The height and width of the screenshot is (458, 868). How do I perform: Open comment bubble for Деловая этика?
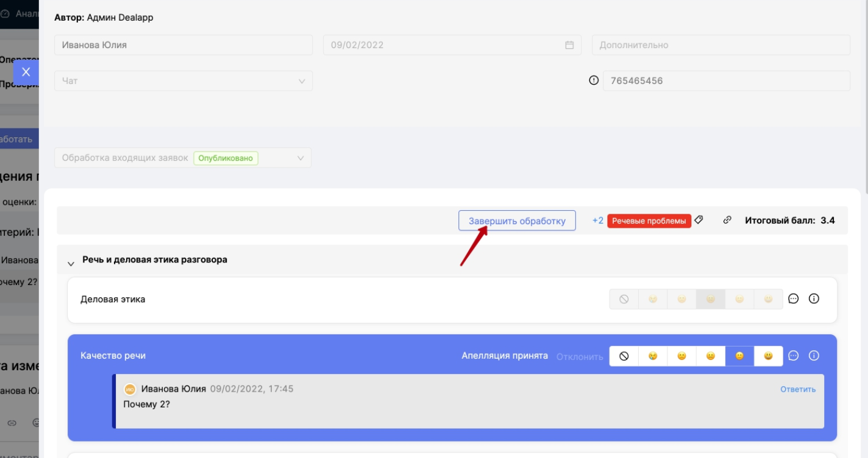coord(793,299)
